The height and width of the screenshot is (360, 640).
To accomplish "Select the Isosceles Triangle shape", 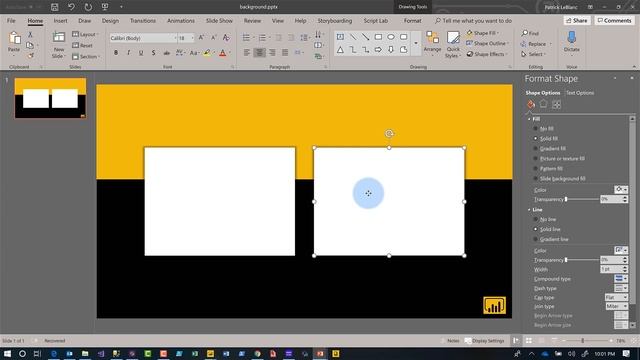I will pos(340,50).
